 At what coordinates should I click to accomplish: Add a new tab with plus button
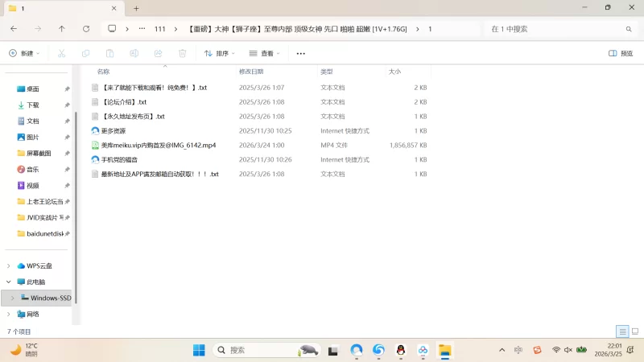[x=136, y=8]
